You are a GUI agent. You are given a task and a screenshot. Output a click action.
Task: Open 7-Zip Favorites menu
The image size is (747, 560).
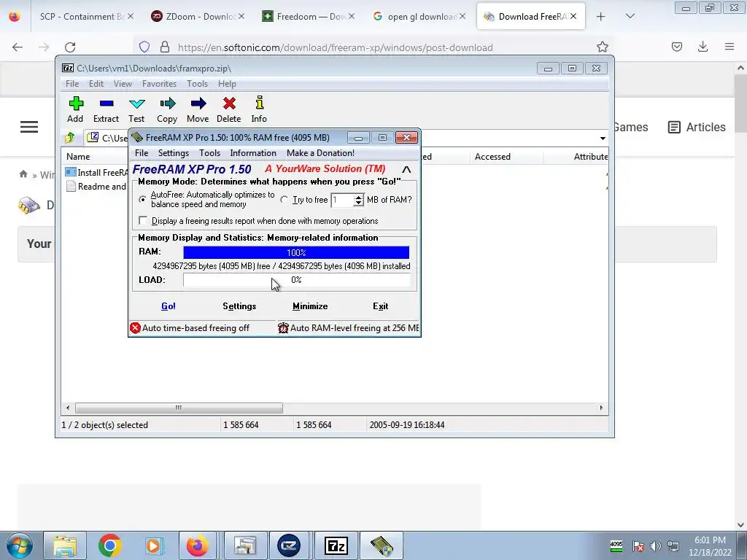(x=159, y=84)
